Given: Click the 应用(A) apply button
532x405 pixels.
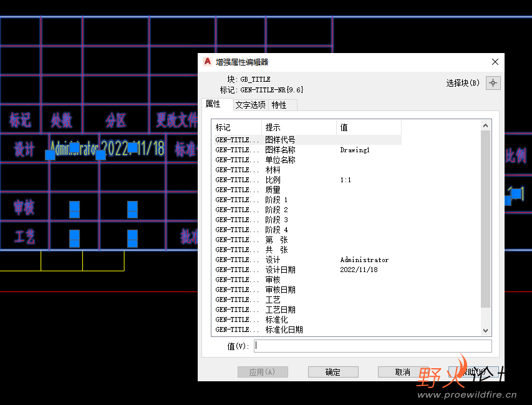Looking at the screenshot, I should point(263,372).
